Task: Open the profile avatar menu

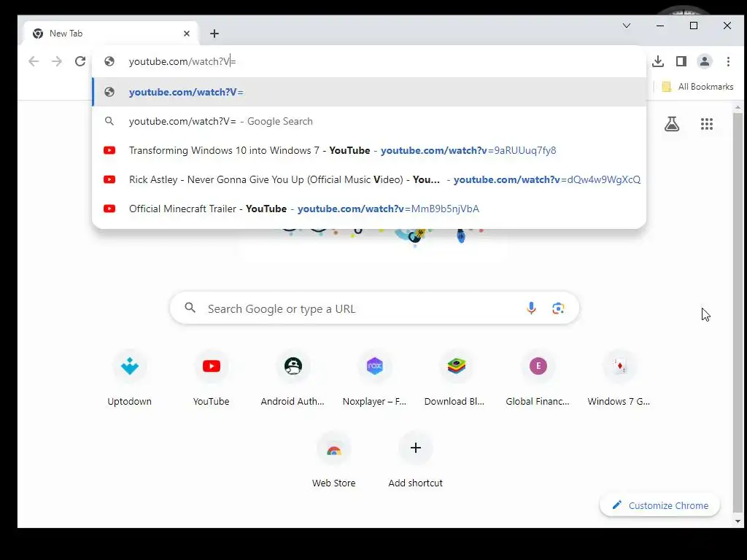Action: 705,61
